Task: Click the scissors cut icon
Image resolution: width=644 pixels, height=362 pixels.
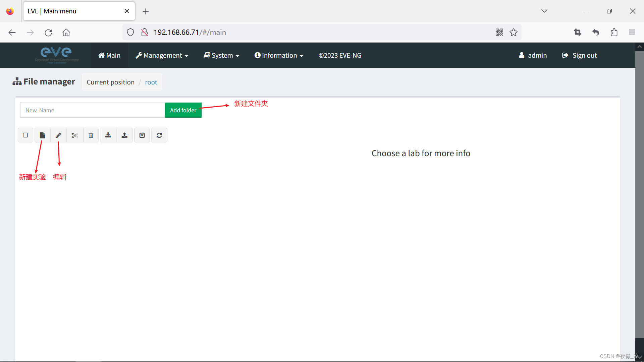Action: [74, 135]
